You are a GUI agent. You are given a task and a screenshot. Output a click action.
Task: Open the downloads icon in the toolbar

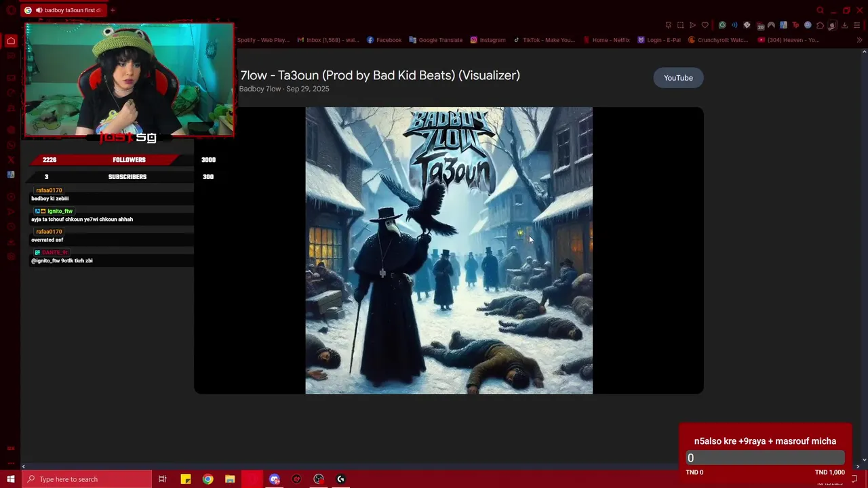coord(844,25)
